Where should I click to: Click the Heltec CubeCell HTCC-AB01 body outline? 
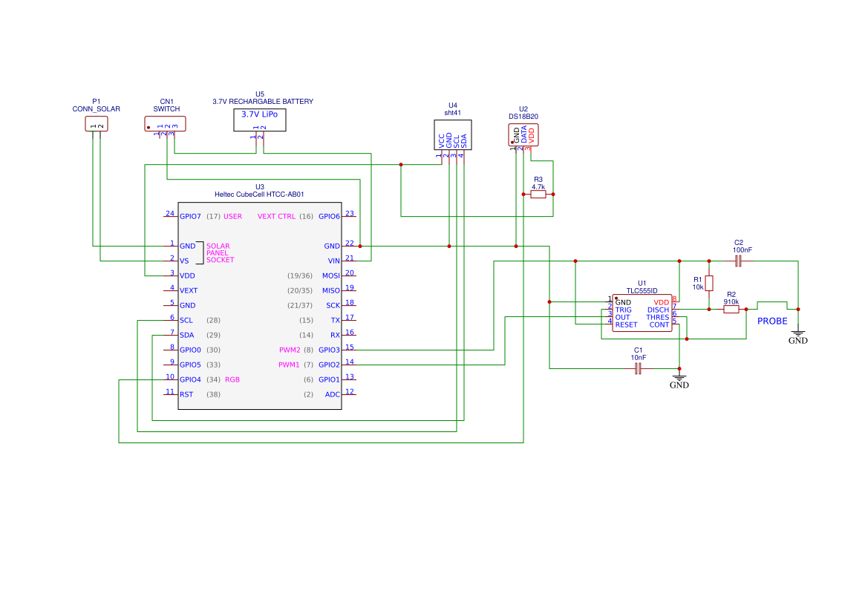click(260, 304)
